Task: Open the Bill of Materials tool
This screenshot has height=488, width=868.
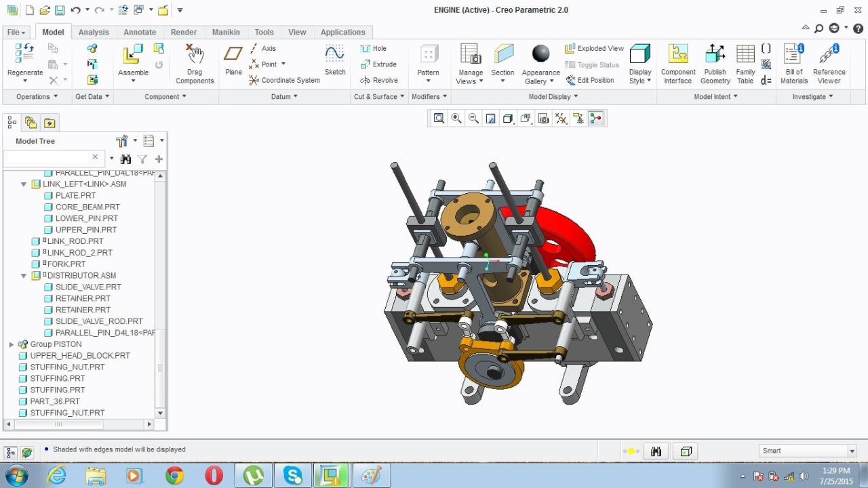Action: click(793, 61)
